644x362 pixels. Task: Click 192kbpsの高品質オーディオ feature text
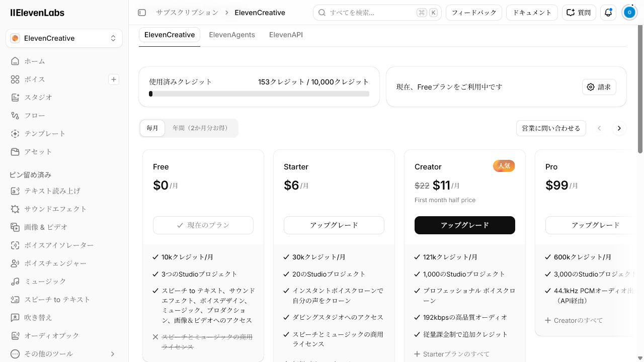(x=465, y=317)
